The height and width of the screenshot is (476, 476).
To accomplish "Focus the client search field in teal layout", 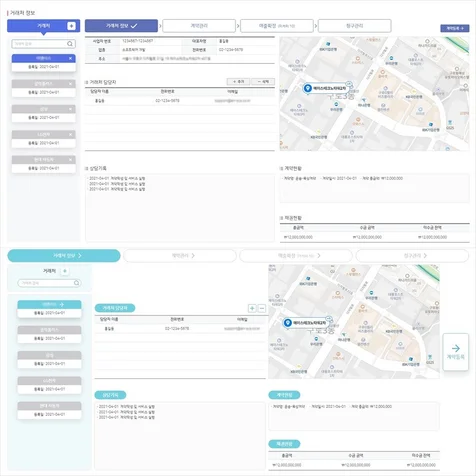I will tap(49, 283).
